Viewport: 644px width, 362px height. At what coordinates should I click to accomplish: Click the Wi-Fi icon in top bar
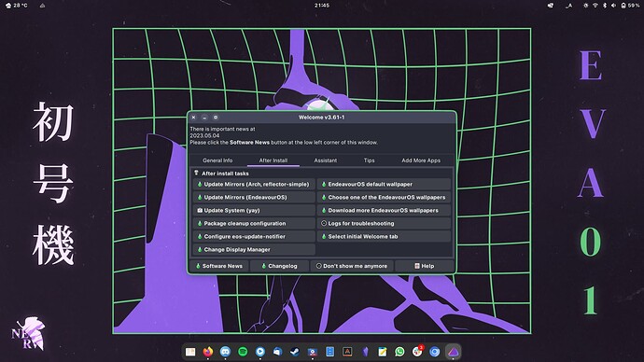point(595,6)
